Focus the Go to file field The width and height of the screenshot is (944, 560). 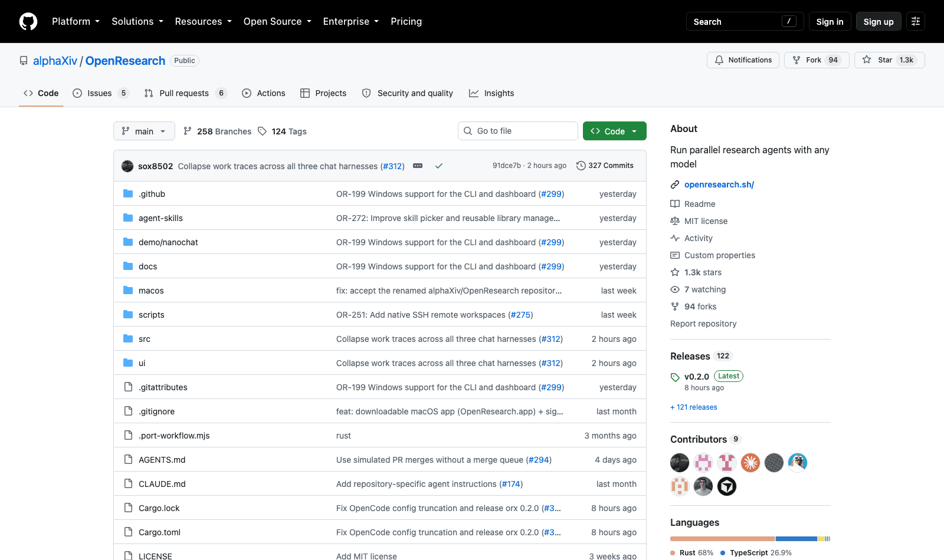click(518, 131)
